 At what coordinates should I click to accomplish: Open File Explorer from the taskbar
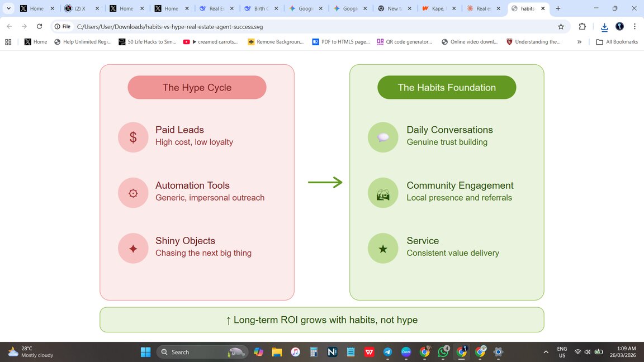tap(277, 352)
